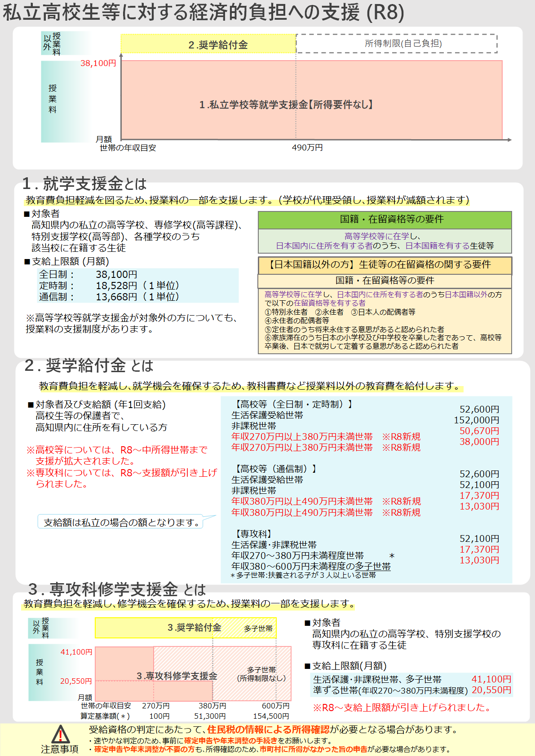Click the note ※高等学校等就学支援金が対象外の方についても

(132, 318)
